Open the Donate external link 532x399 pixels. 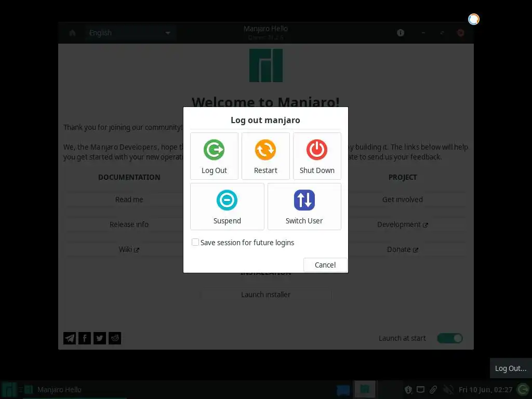[403, 249]
